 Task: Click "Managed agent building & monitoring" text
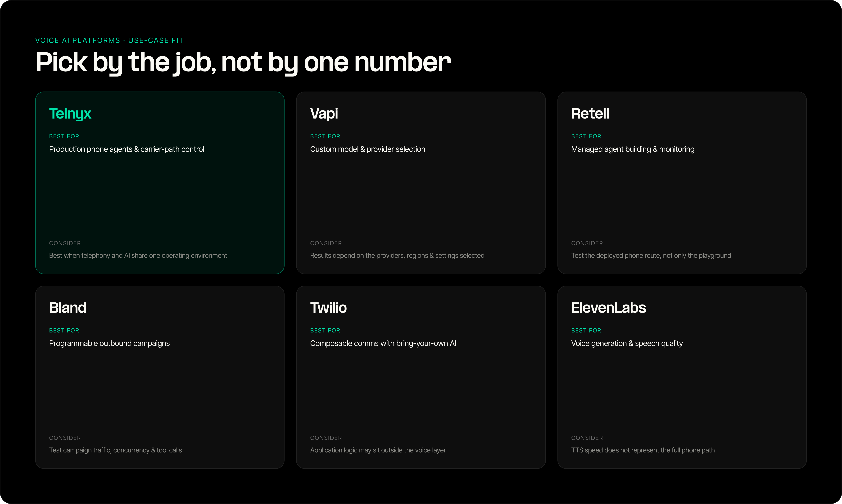coord(633,149)
